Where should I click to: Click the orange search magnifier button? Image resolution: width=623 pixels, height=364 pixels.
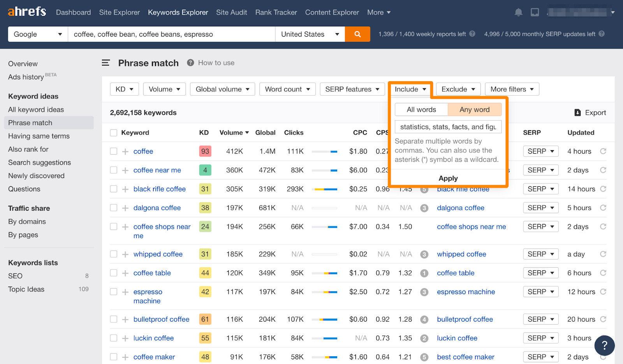(357, 34)
